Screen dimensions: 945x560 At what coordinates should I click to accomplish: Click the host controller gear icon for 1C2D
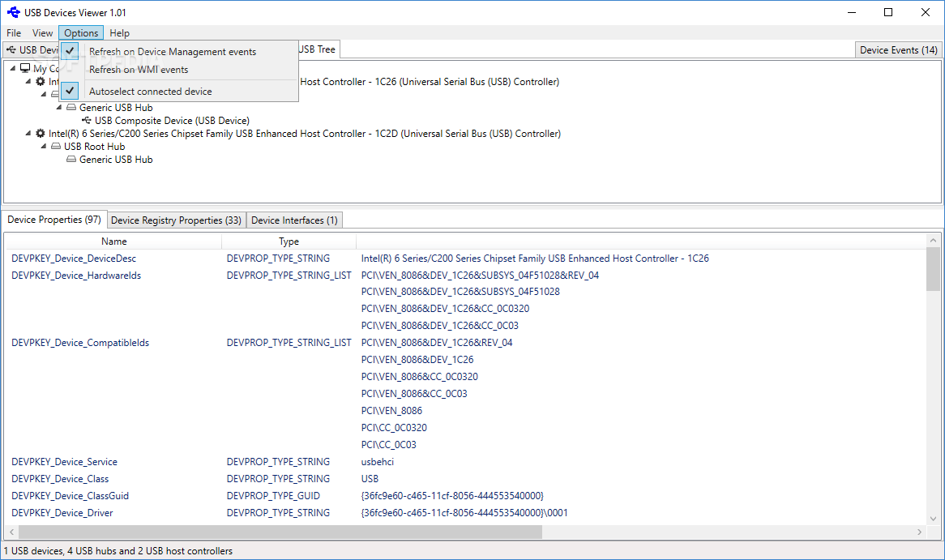point(40,133)
